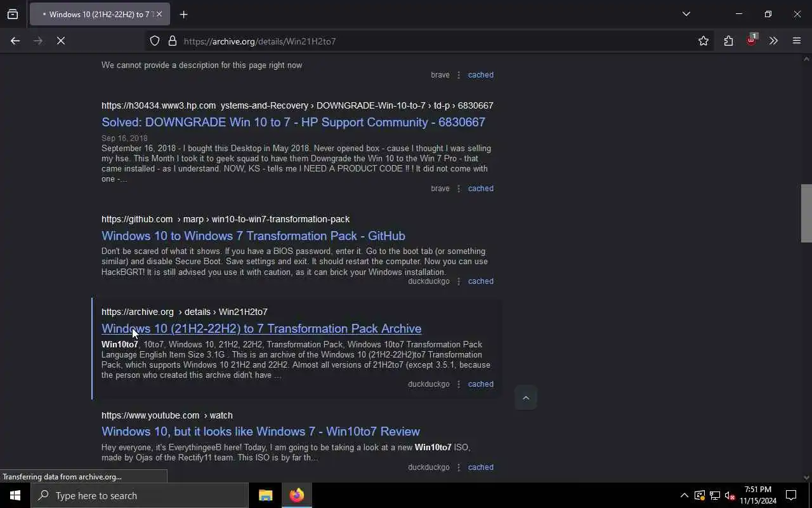Click the page vertical scrollbar thumb
Image resolution: width=812 pixels, height=508 pixels.
806,213
